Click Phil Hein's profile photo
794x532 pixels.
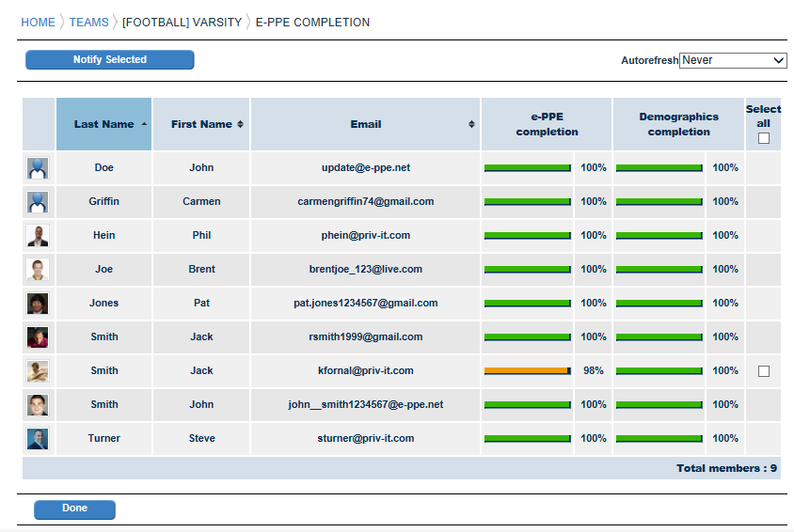click(38, 236)
